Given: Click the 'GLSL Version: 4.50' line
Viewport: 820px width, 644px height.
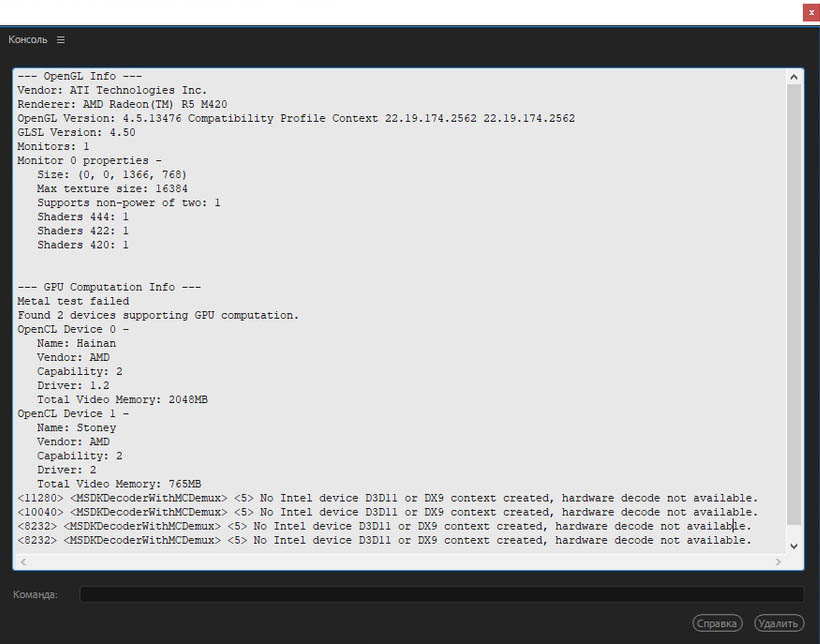Looking at the screenshot, I should 76,133.
